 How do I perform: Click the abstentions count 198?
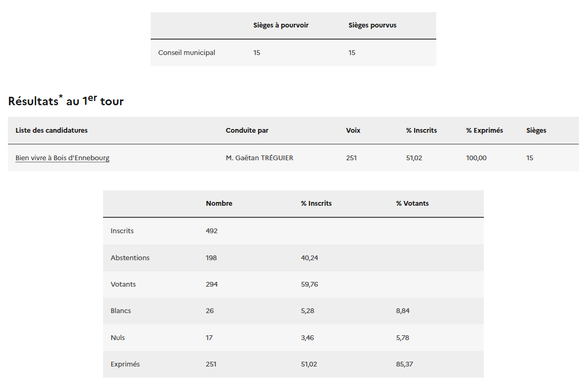pos(211,258)
